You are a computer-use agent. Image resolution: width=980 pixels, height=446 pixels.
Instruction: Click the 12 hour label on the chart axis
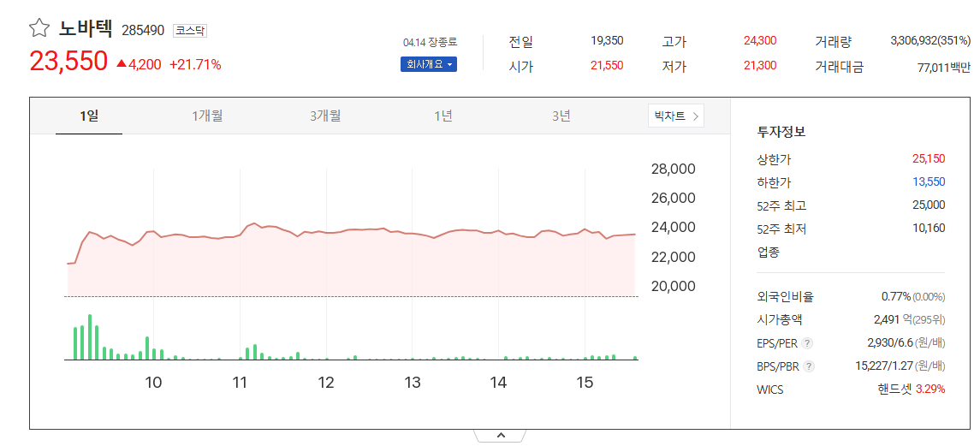(326, 382)
